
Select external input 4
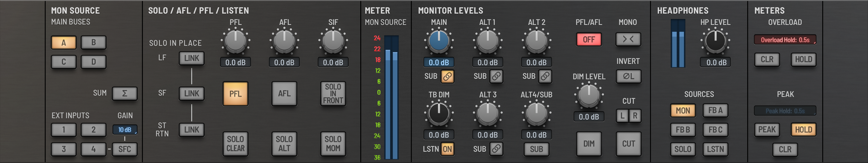94,149
